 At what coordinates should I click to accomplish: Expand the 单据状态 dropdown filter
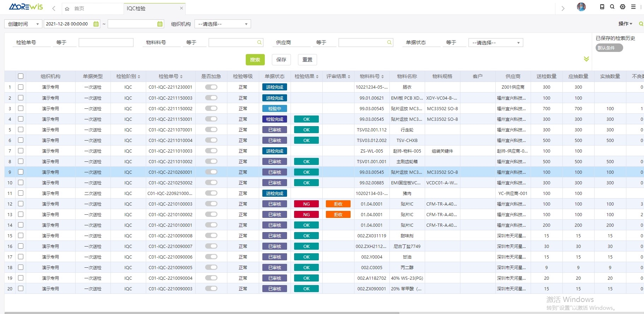(x=495, y=43)
